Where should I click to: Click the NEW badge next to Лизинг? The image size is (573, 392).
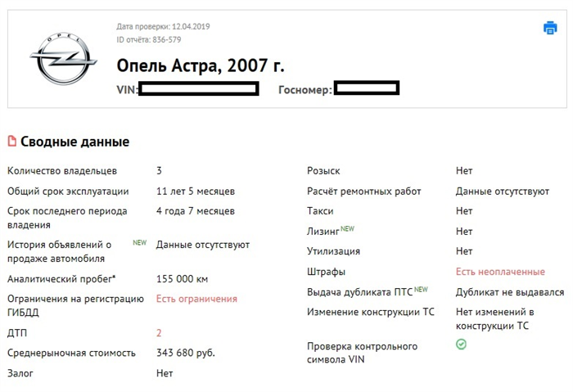point(347,228)
